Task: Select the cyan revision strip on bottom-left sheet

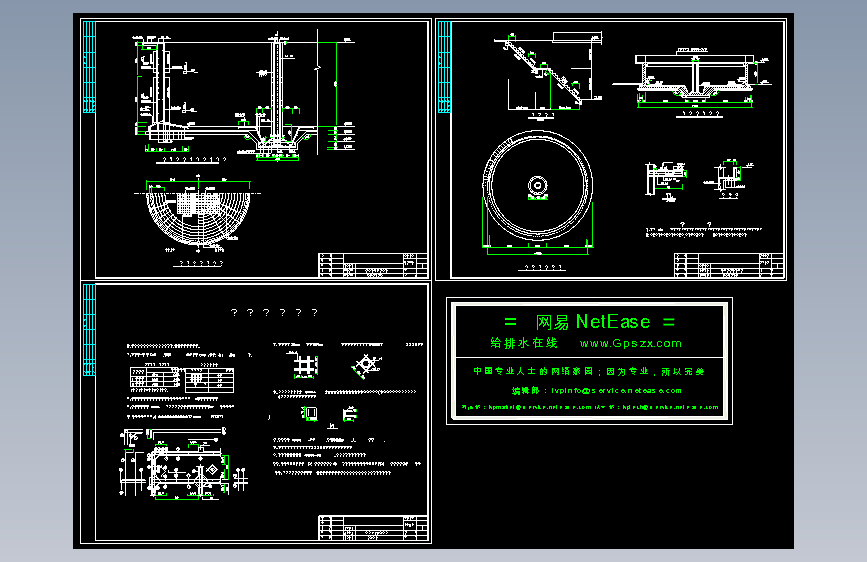Action: tap(89, 330)
